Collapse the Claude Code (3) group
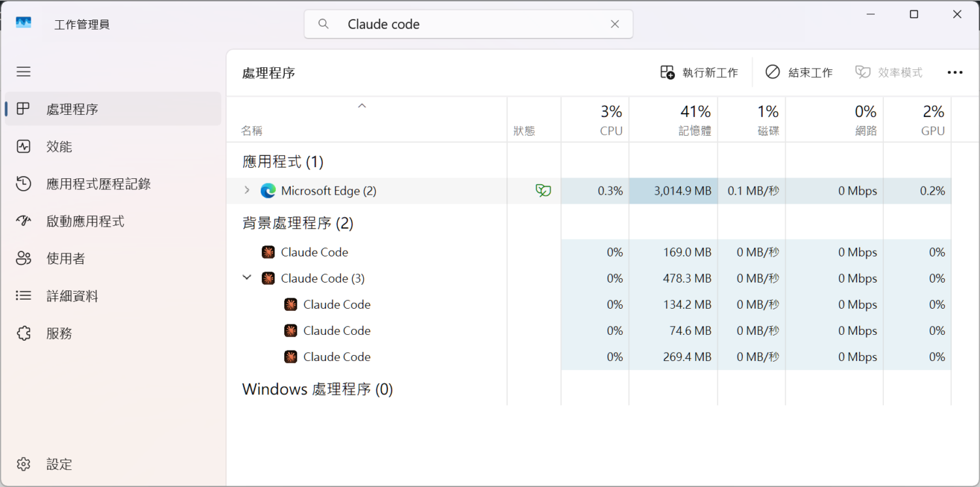 point(247,278)
